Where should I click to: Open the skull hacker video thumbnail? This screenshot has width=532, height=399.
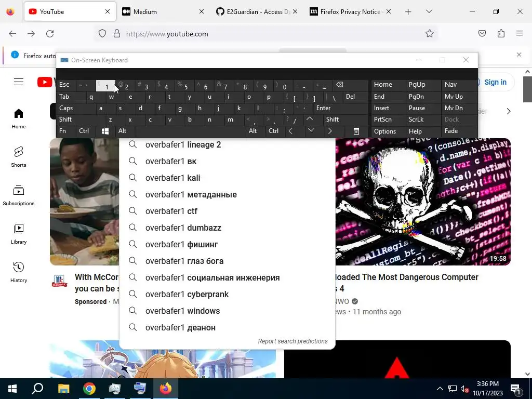[x=423, y=202]
